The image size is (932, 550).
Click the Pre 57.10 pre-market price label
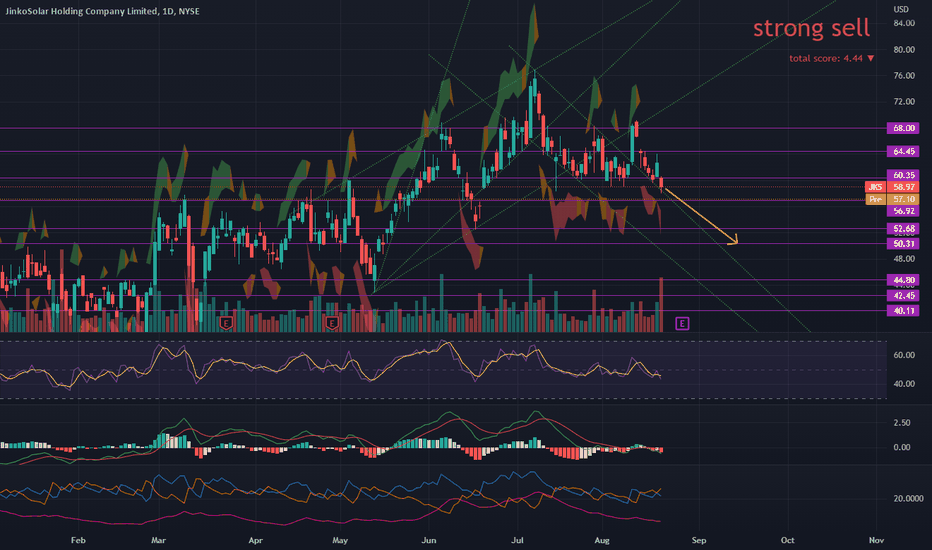click(892, 199)
